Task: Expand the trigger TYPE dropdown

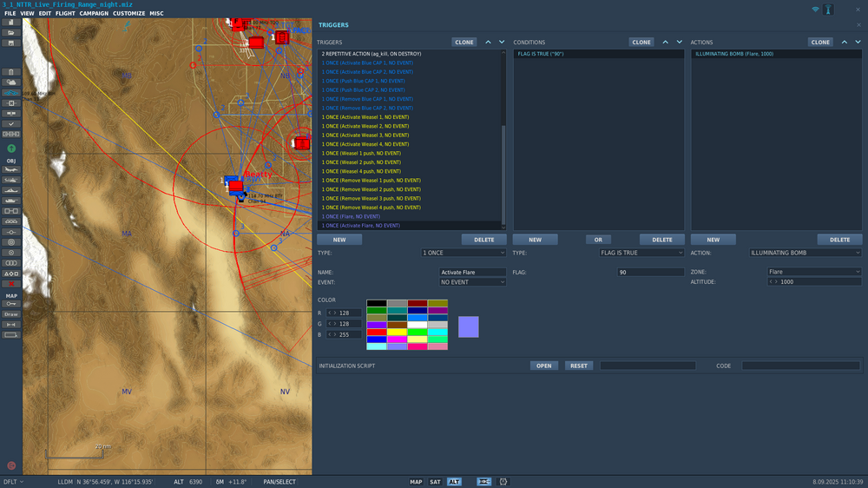Action: tap(463, 253)
